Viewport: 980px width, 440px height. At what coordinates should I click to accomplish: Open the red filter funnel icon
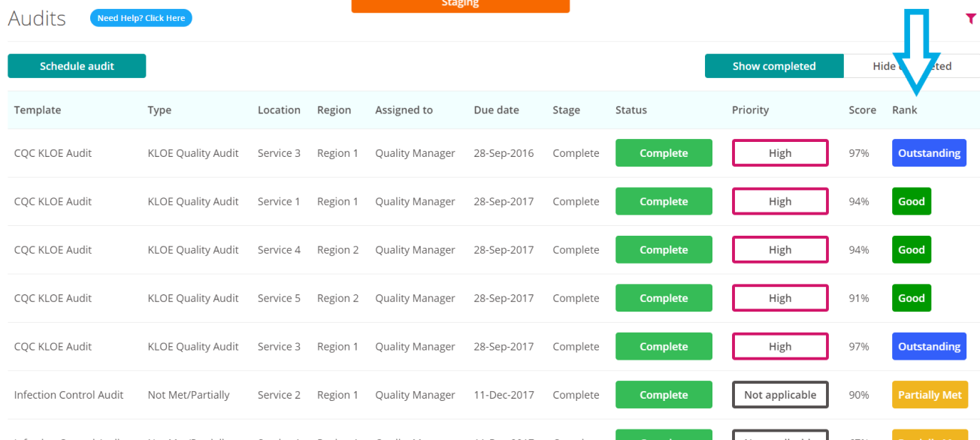[970, 19]
